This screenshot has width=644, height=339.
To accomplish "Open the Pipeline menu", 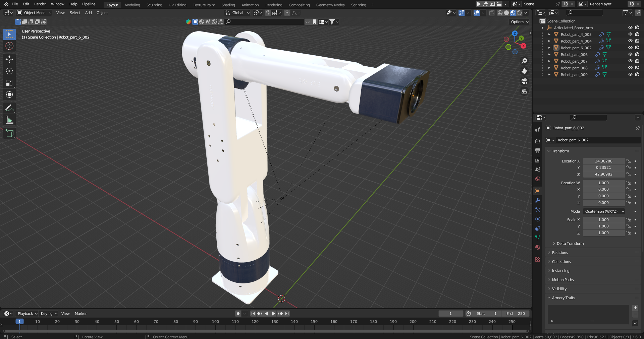I will (89, 4).
